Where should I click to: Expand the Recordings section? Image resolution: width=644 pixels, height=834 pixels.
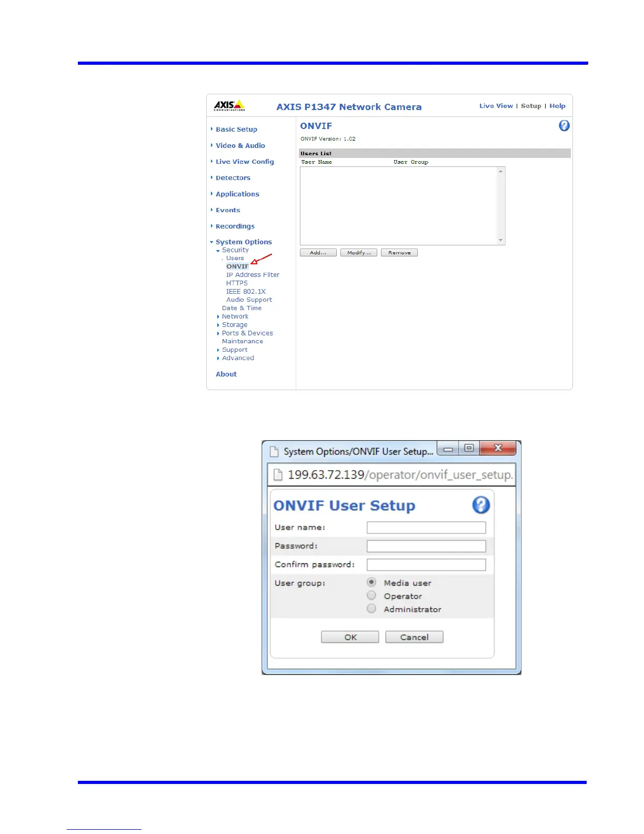(x=235, y=226)
